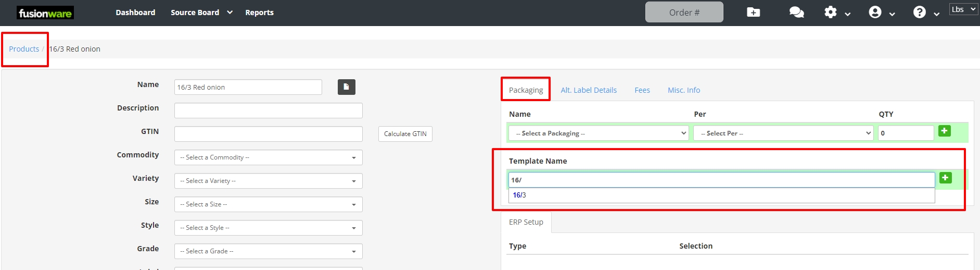Open the user account menu

coord(881,13)
